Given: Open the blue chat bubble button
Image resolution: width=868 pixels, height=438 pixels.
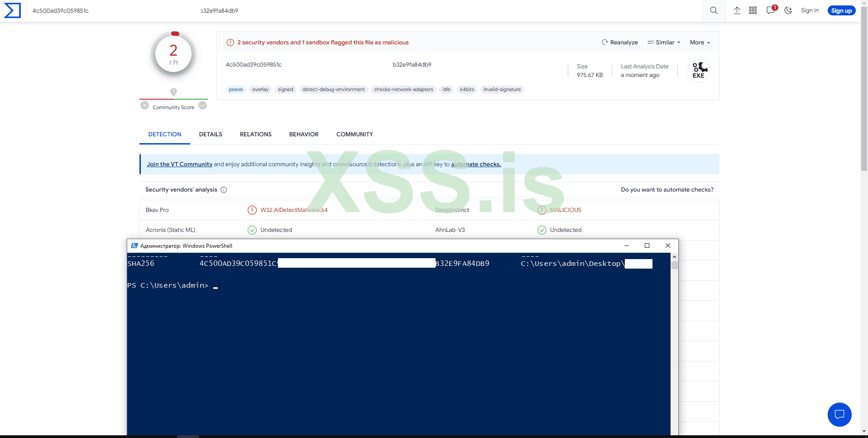Looking at the screenshot, I should point(839,414).
